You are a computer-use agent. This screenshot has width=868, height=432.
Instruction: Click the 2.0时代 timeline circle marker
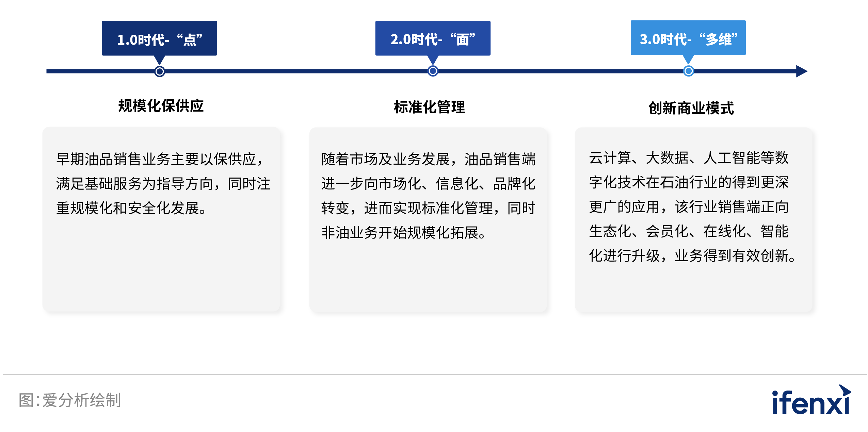[433, 71]
